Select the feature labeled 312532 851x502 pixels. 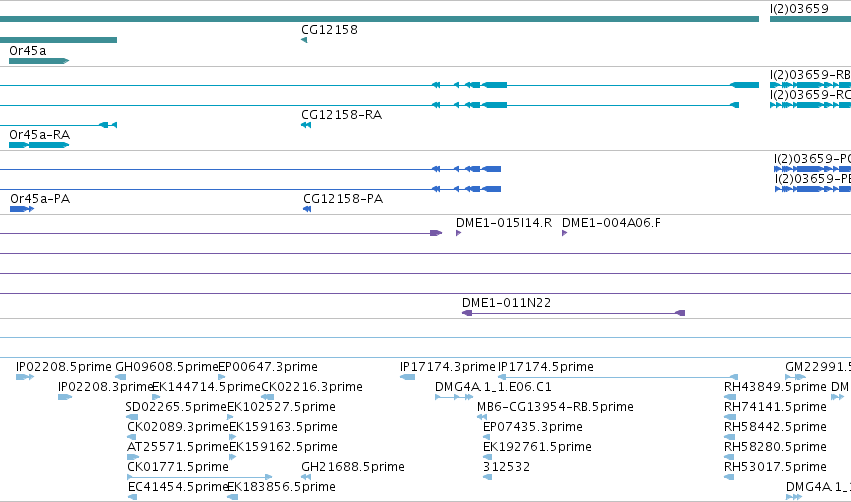[506, 467]
